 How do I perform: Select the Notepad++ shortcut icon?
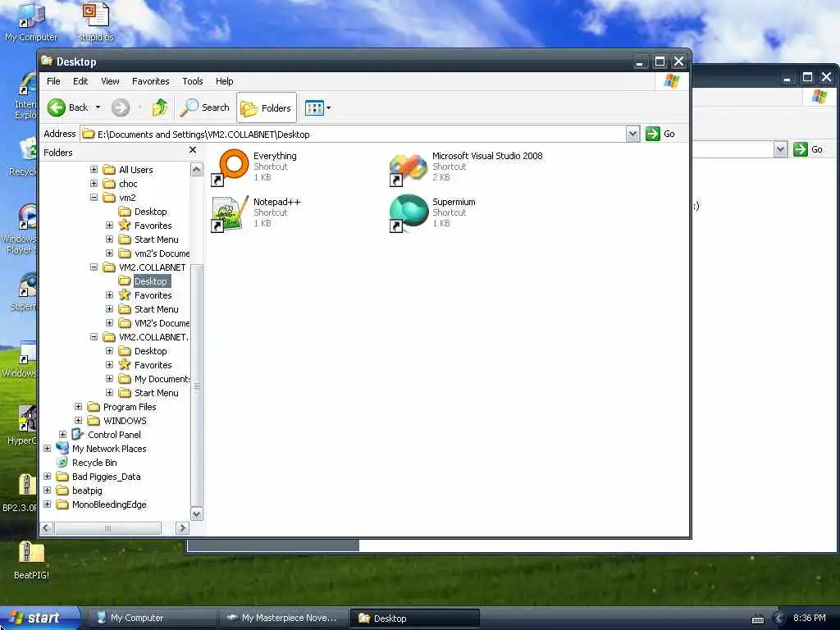tap(231, 213)
